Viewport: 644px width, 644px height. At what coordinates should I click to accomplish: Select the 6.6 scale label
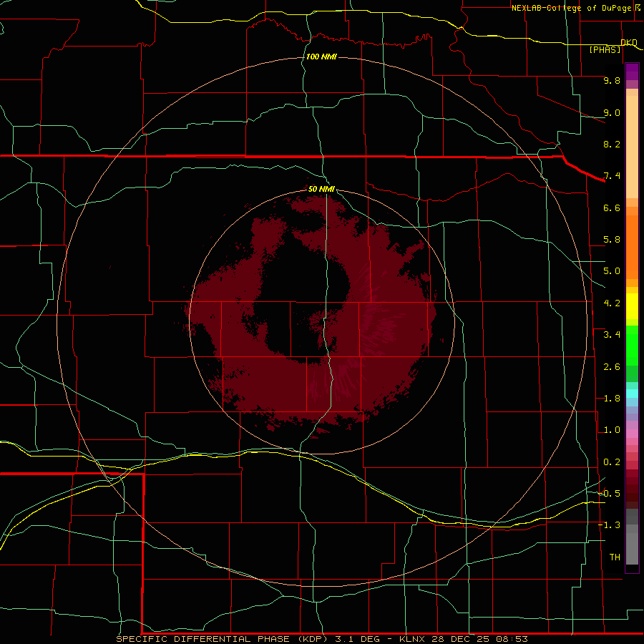(612, 208)
